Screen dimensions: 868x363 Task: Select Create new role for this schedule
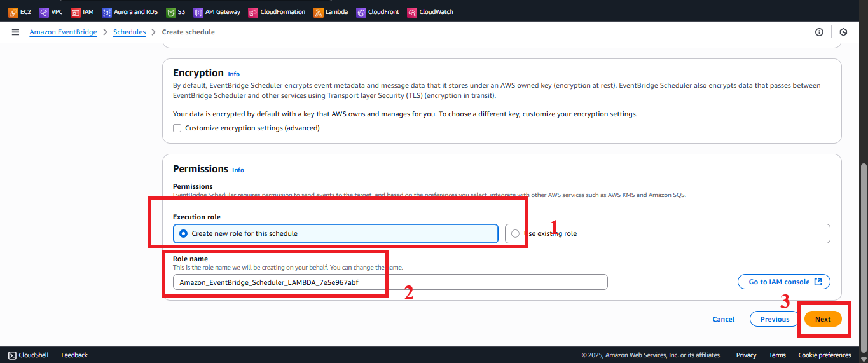point(335,233)
